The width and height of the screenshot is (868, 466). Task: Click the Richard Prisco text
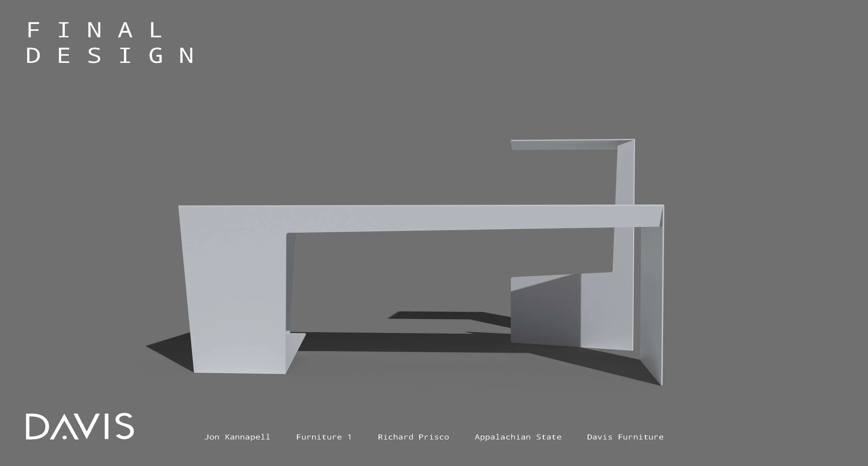(413, 437)
